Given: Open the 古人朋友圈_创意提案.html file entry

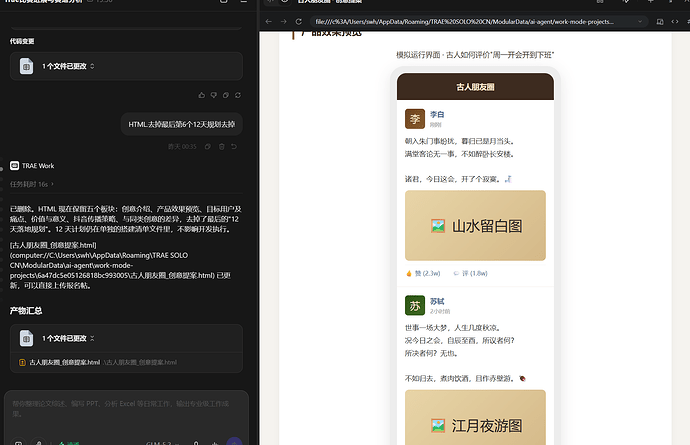Looking at the screenshot, I should tap(126, 362).
